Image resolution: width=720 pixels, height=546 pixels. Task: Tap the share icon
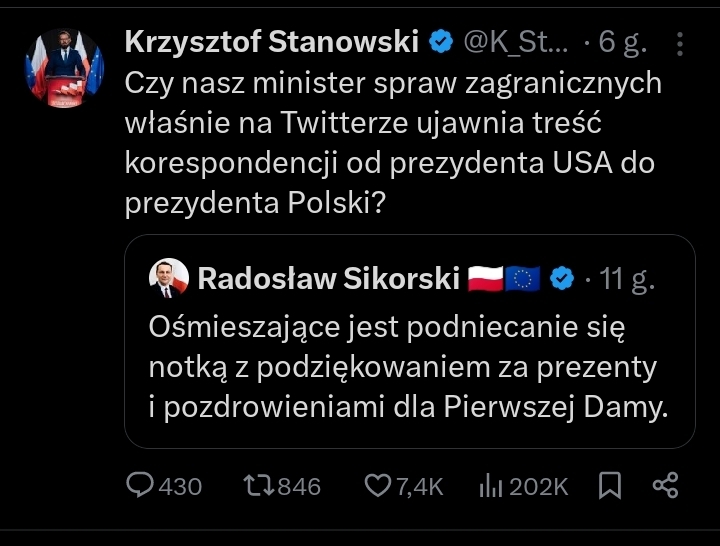pyautogui.click(x=666, y=486)
